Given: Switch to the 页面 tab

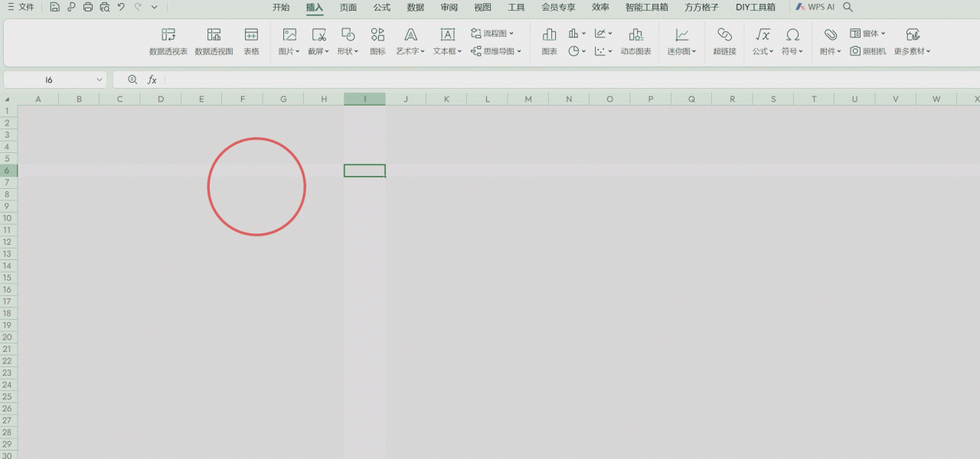Looking at the screenshot, I should [x=348, y=8].
